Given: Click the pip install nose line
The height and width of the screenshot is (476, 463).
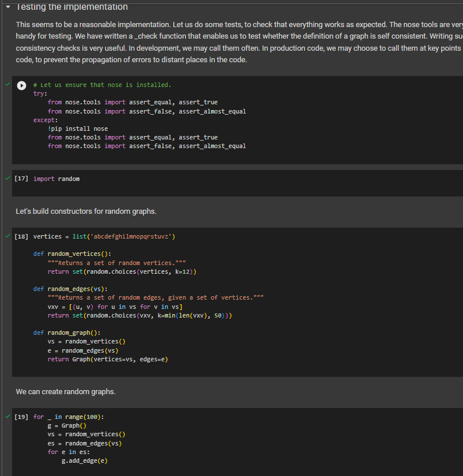Looking at the screenshot, I should click(x=79, y=128).
